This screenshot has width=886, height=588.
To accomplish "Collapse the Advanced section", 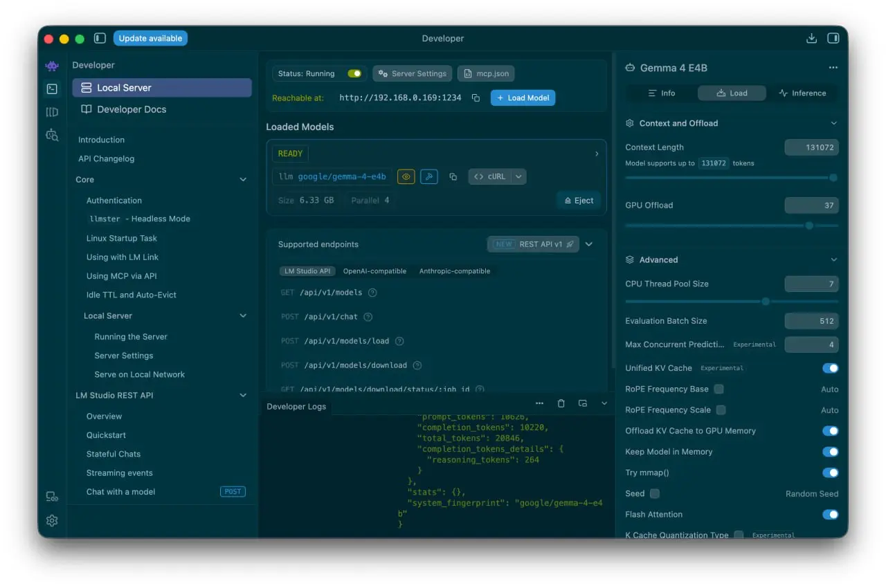I will pos(833,260).
